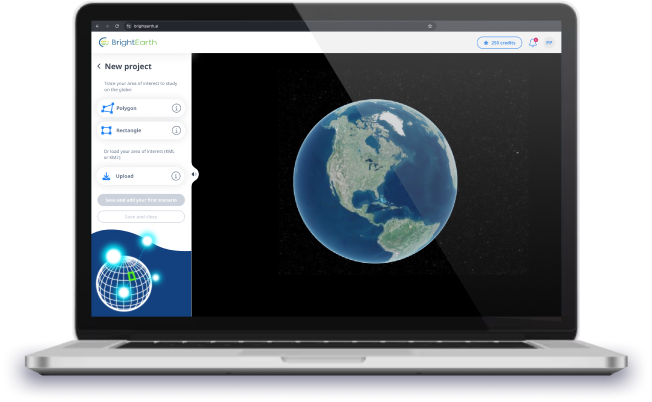Screen dimensions: 652x402
Task: Reload the page in browser
Action: (117, 25)
